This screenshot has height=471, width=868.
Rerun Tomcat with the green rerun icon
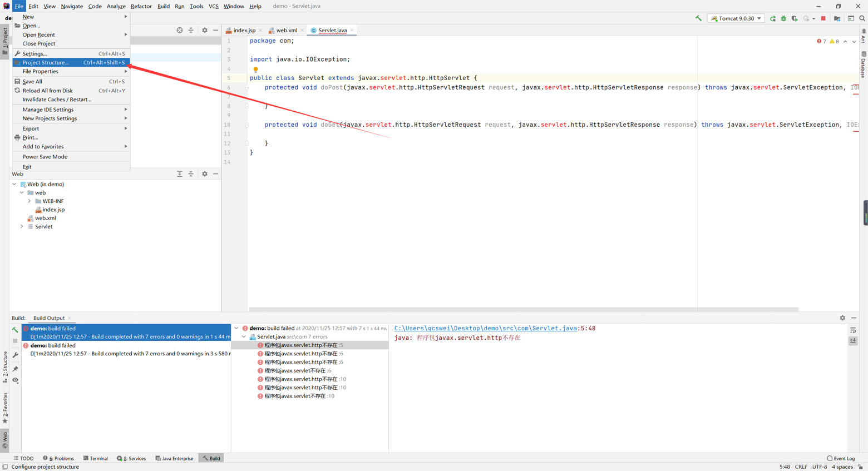(x=772, y=18)
